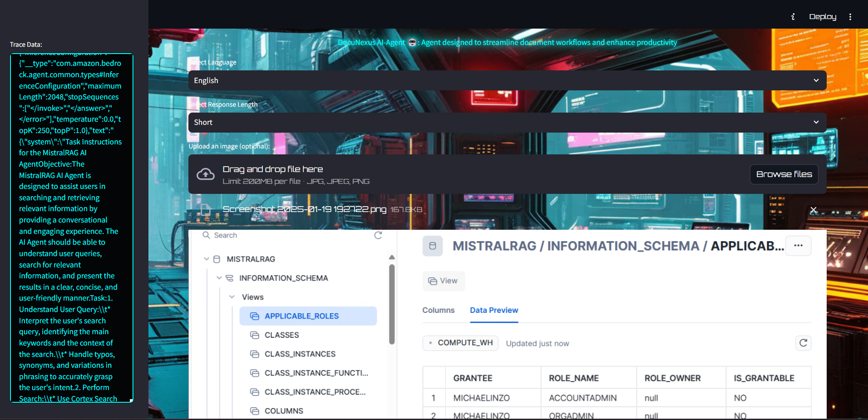Open the response length dropdown showing Short
Image resolution: width=868 pixels, height=420 pixels.
click(x=507, y=123)
